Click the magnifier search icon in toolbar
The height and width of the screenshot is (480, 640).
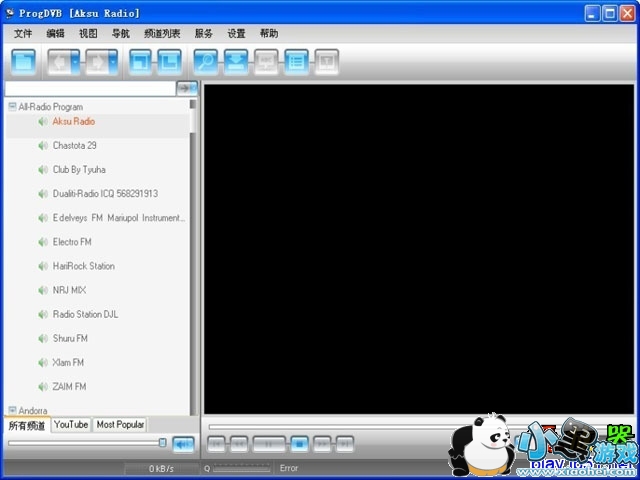[x=205, y=62]
